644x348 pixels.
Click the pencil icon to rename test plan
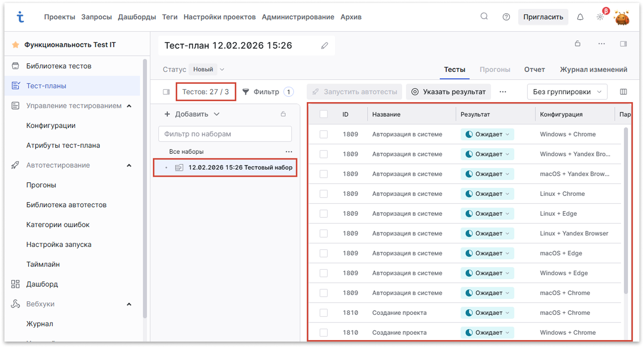pyautogui.click(x=324, y=46)
